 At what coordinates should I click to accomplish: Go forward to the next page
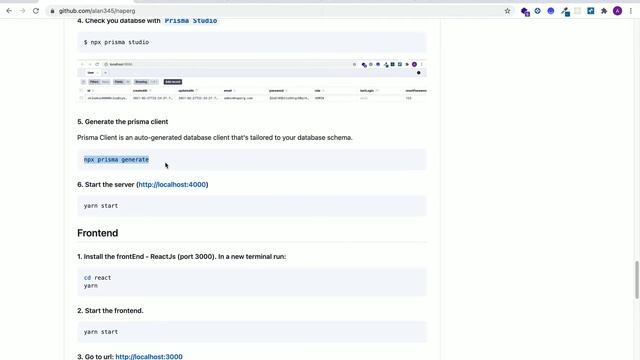(x=22, y=11)
